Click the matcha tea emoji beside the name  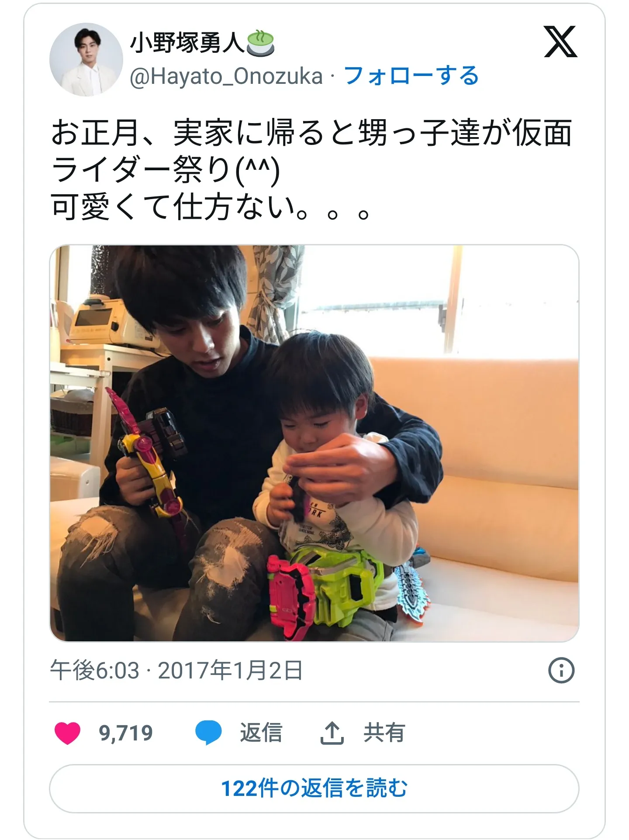click(x=261, y=43)
